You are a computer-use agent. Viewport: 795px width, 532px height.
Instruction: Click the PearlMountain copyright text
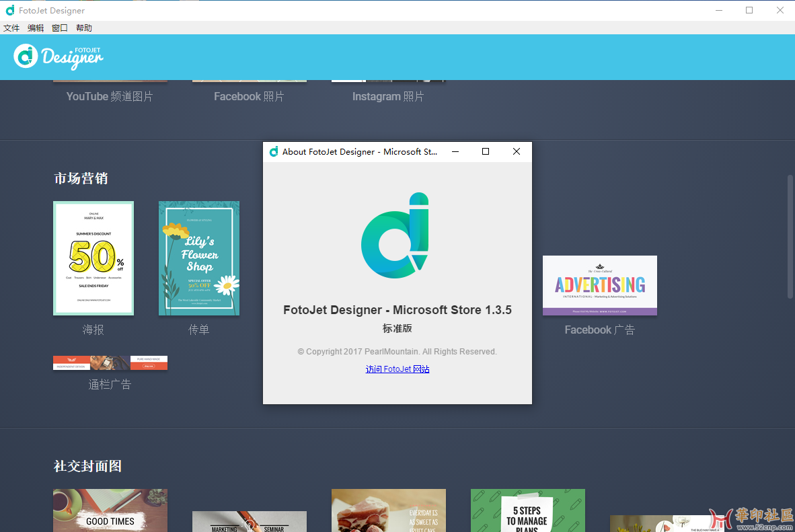[397, 352]
